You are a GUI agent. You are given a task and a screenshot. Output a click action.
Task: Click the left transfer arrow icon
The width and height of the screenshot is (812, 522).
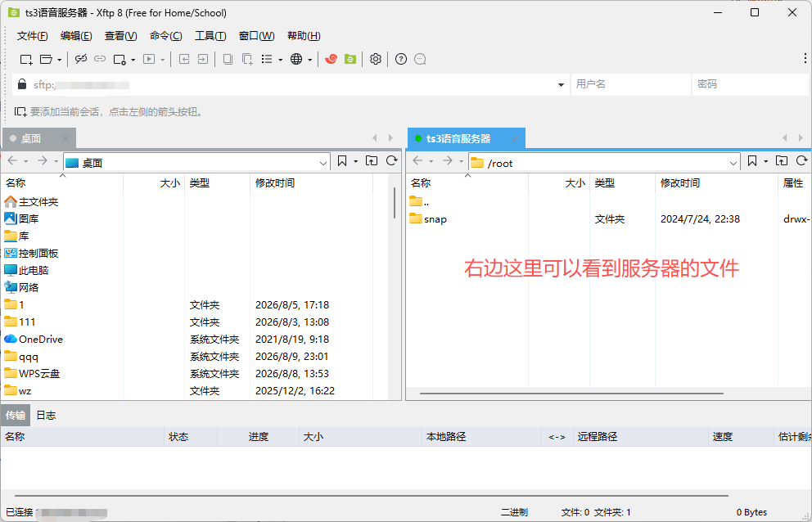coord(184,59)
